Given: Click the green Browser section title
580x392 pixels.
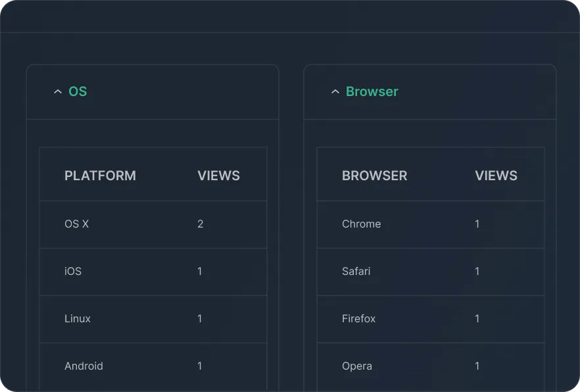Looking at the screenshot, I should pos(372,91).
